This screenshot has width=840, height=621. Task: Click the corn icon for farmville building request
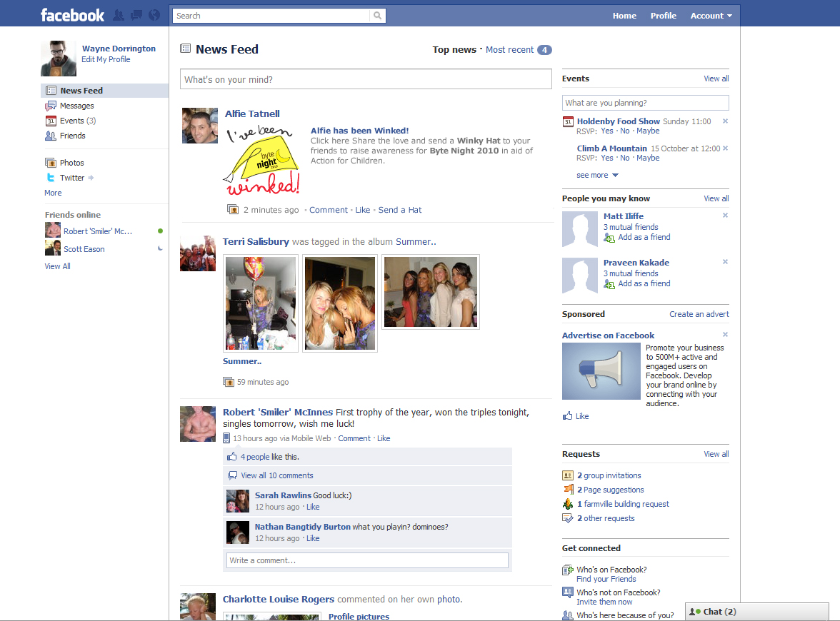[566, 503]
